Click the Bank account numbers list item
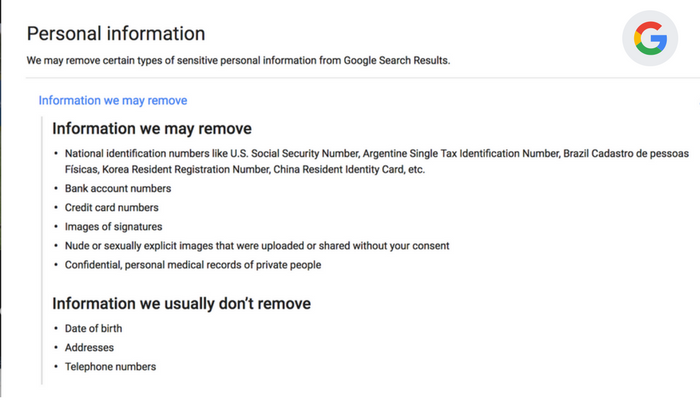Screen dimensions: 700x400 118,188
